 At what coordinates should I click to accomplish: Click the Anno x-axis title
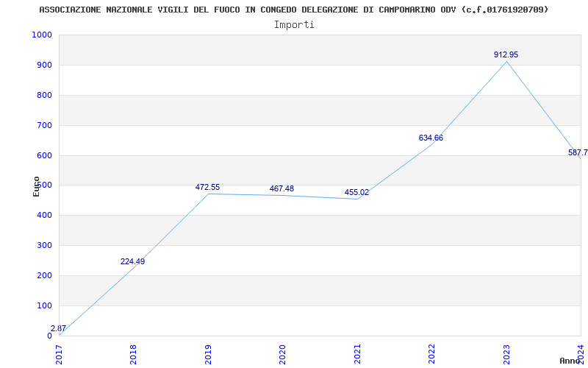570,361
